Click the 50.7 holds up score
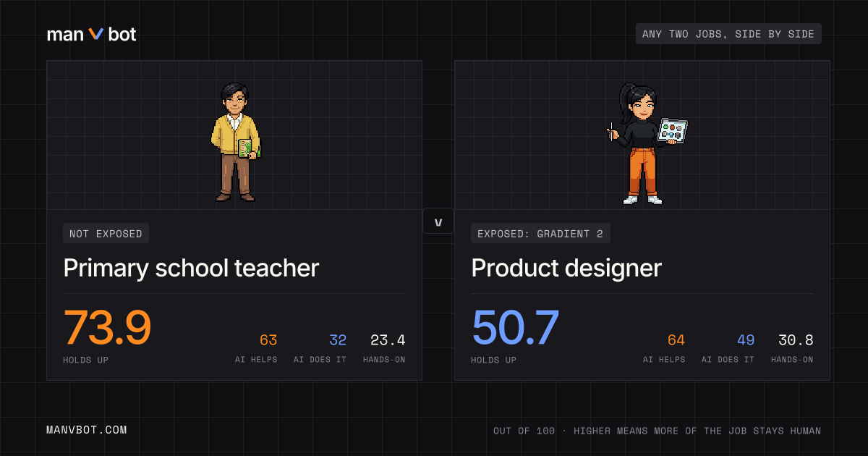Image resolution: width=868 pixels, height=456 pixels. 516,328
